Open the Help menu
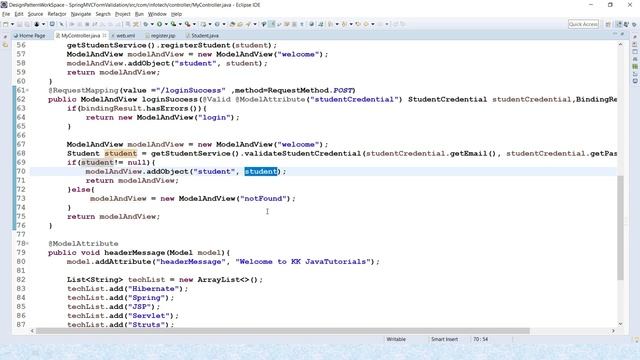 (x=176, y=14)
